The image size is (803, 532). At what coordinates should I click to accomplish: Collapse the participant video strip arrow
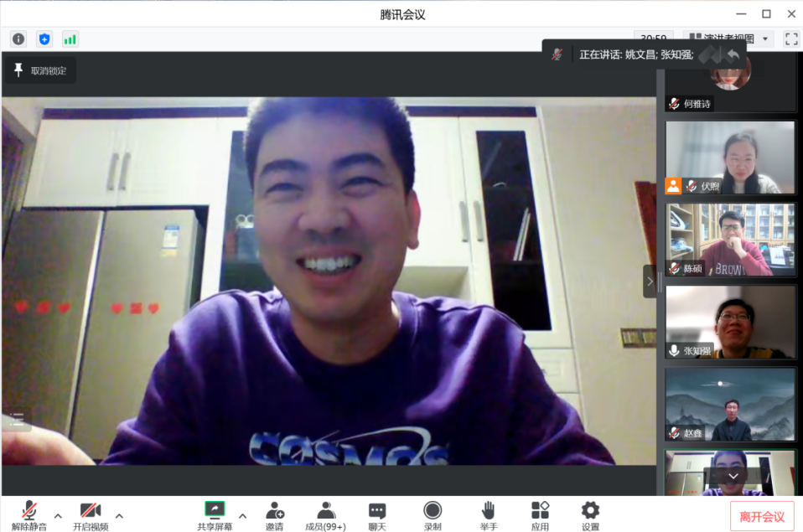(x=650, y=281)
